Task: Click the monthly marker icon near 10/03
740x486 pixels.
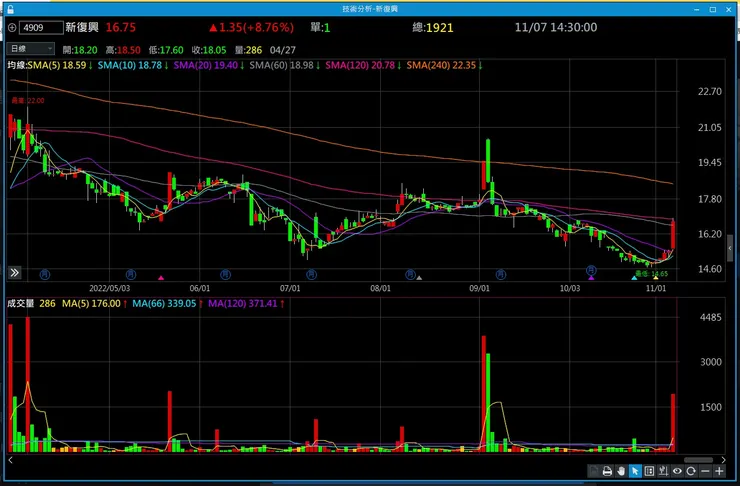Action: pyautogui.click(x=591, y=270)
